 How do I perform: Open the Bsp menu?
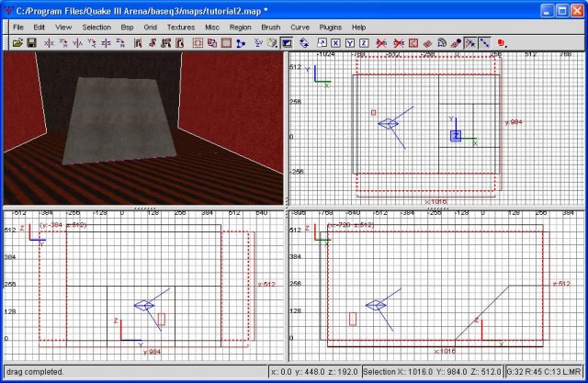(127, 28)
